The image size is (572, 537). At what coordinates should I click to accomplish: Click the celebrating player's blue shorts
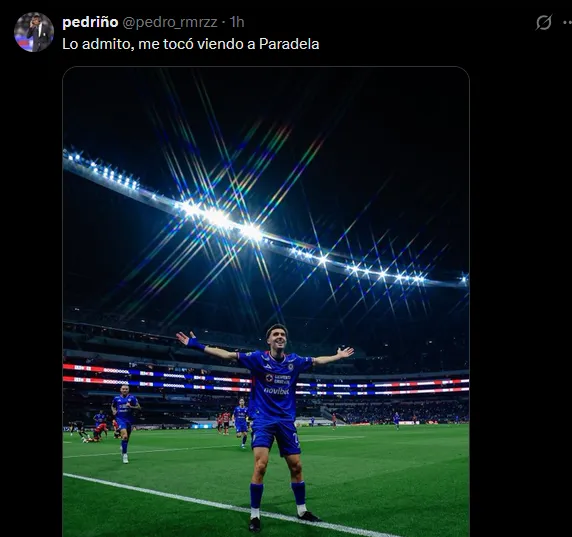[276, 436]
